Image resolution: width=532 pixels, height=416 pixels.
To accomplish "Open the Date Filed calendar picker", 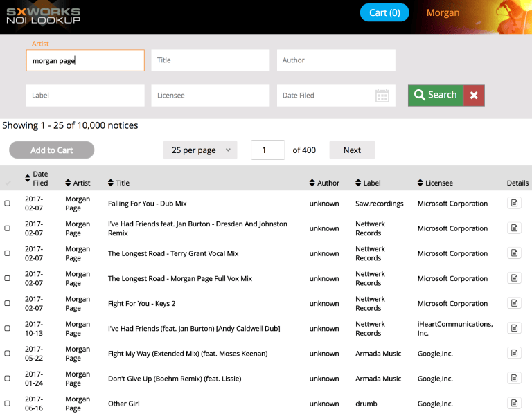I will [382, 96].
